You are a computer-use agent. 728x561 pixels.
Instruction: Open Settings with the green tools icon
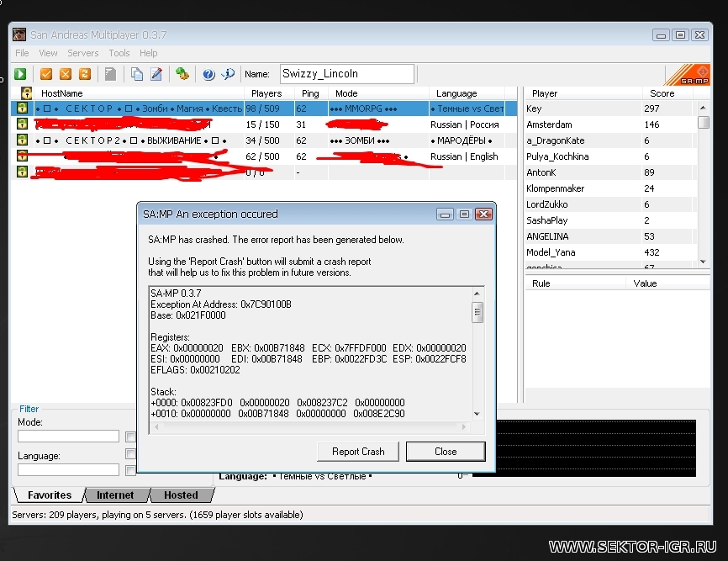click(182, 74)
